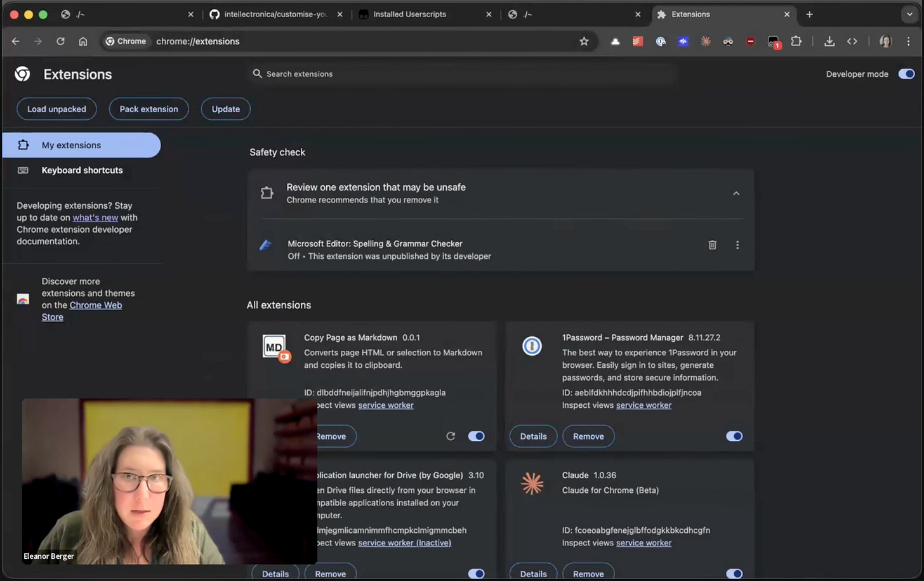
Task: Click the Claude extension starburst logo
Action: (x=532, y=483)
